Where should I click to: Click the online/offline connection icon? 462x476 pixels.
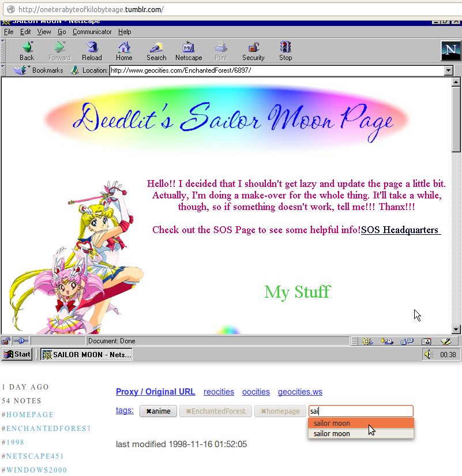pos(21,341)
